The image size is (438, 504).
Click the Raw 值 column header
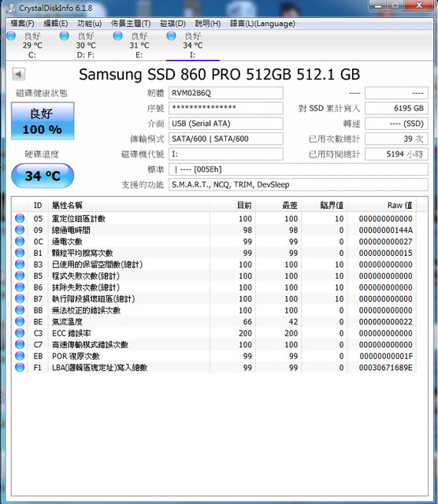(382, 206)
